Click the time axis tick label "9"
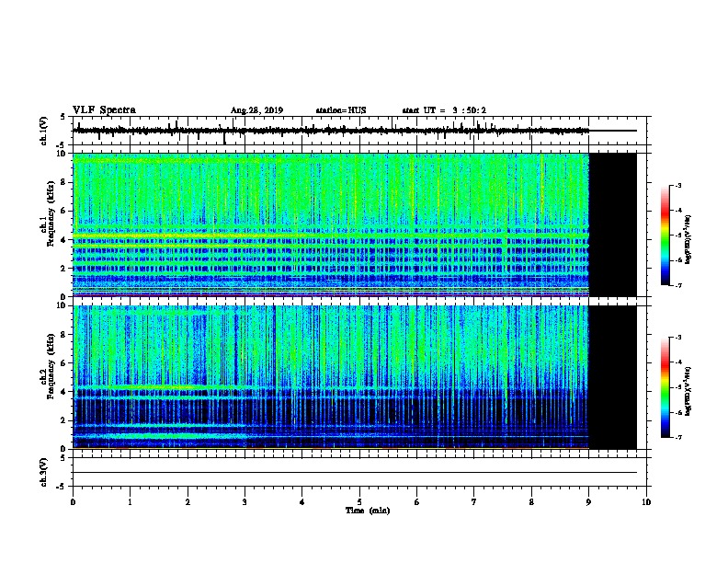The height and width of the screenshot is (563, 728). pyautogui.click(x=588, y=501)
